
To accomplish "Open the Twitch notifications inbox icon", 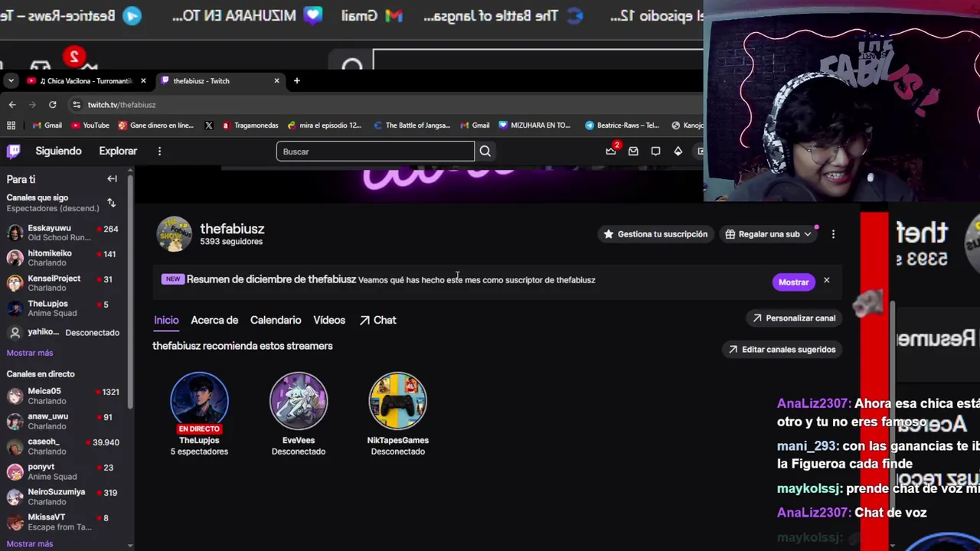I will pos(633,152).
